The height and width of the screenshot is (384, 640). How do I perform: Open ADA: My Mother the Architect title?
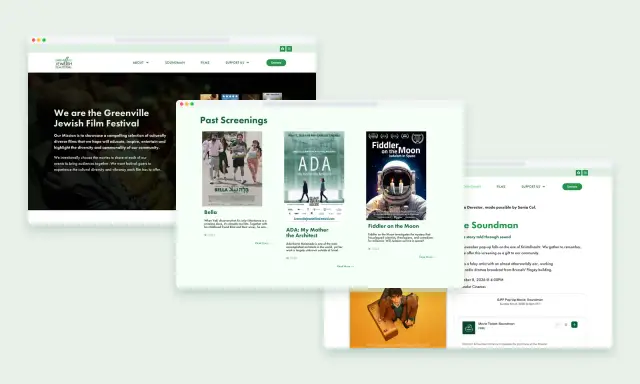tap(307, 233)
